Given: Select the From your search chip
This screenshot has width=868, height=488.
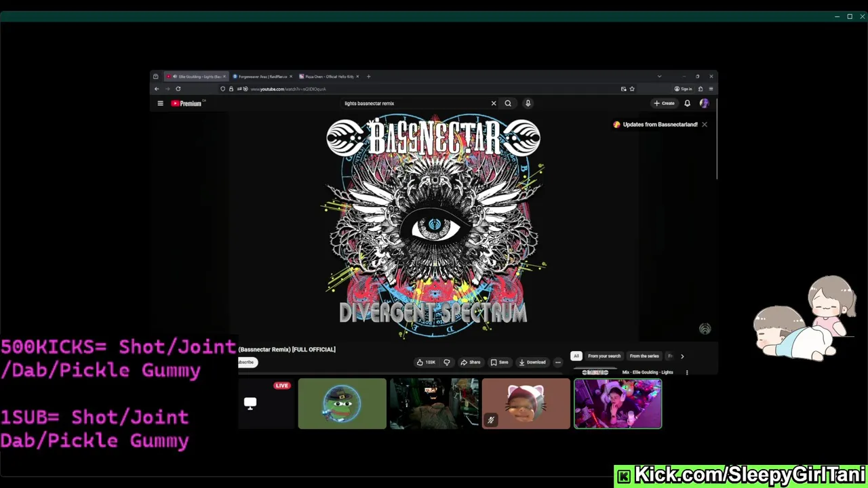Looking at the screenshot, I should [x=604, y=356].
